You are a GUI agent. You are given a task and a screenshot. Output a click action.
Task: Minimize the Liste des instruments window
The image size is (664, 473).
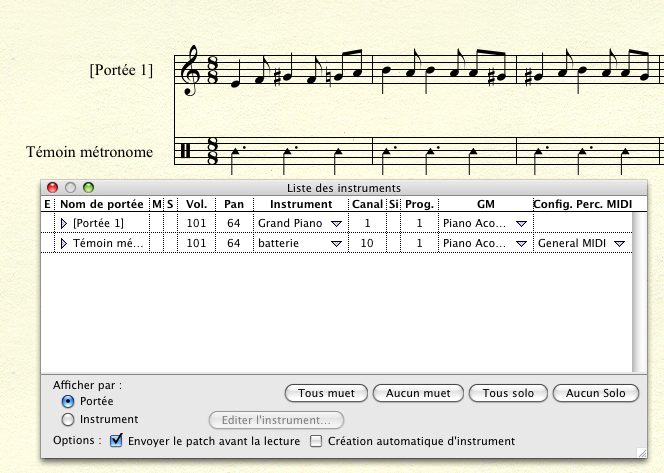pos(71,187)
